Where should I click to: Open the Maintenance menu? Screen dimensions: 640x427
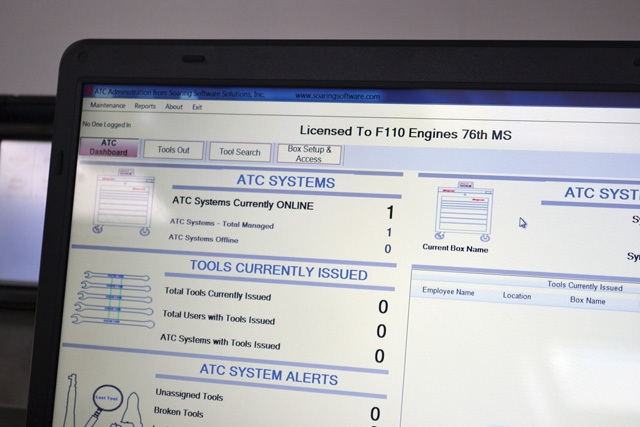pos(108,106)
